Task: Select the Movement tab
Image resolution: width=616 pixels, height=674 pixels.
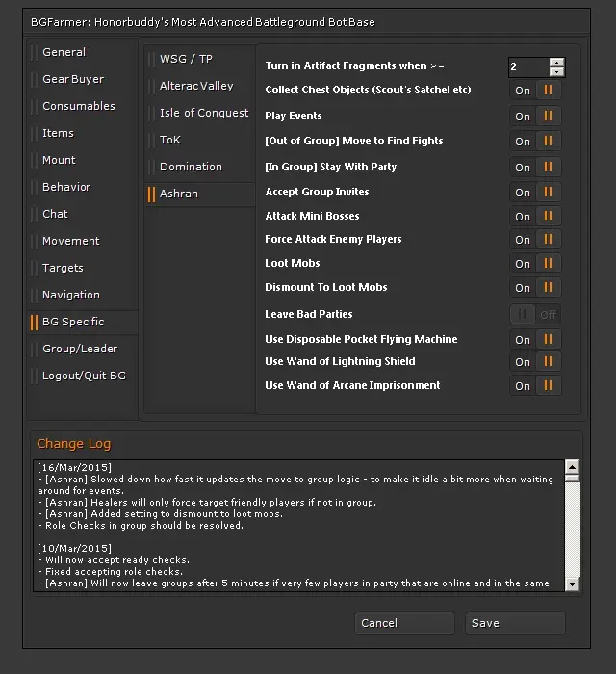Action: 83,241
